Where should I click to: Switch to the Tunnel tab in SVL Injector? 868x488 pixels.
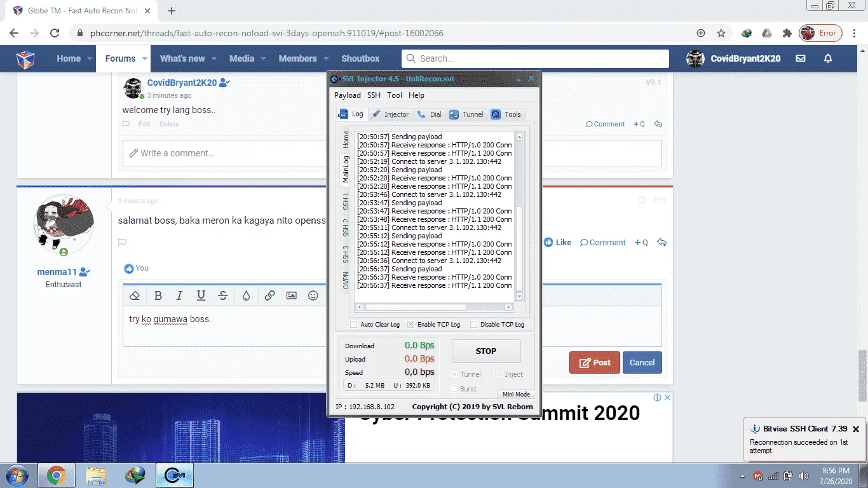coord(466,114)
